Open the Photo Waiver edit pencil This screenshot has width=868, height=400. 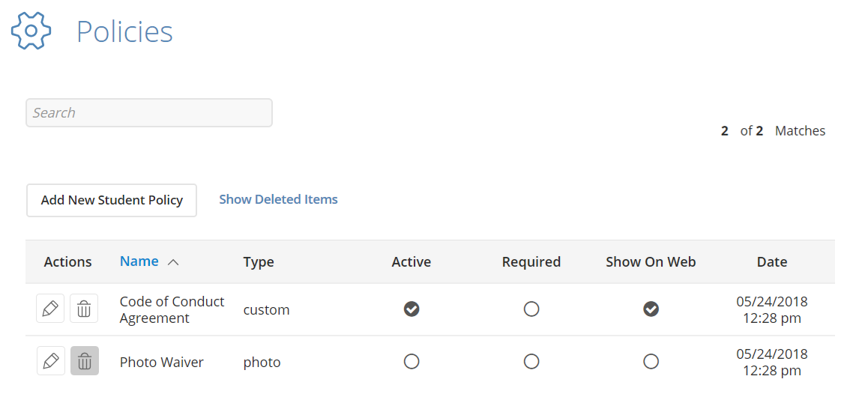pyautogui.click(x=50, y=361)
